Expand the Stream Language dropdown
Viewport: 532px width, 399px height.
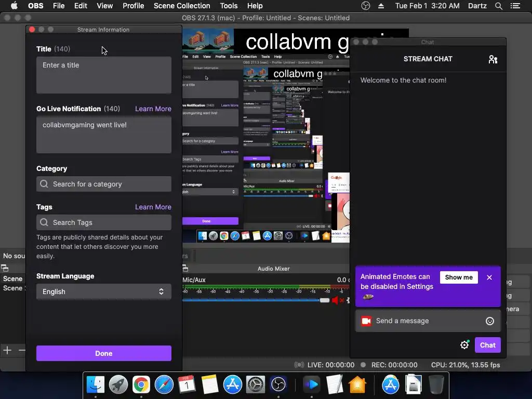pyautogui.click(x=104, y=291)
